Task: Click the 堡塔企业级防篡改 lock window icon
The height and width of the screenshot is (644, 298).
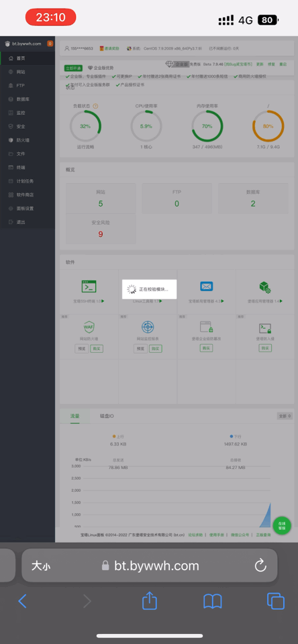Action: 206,327
